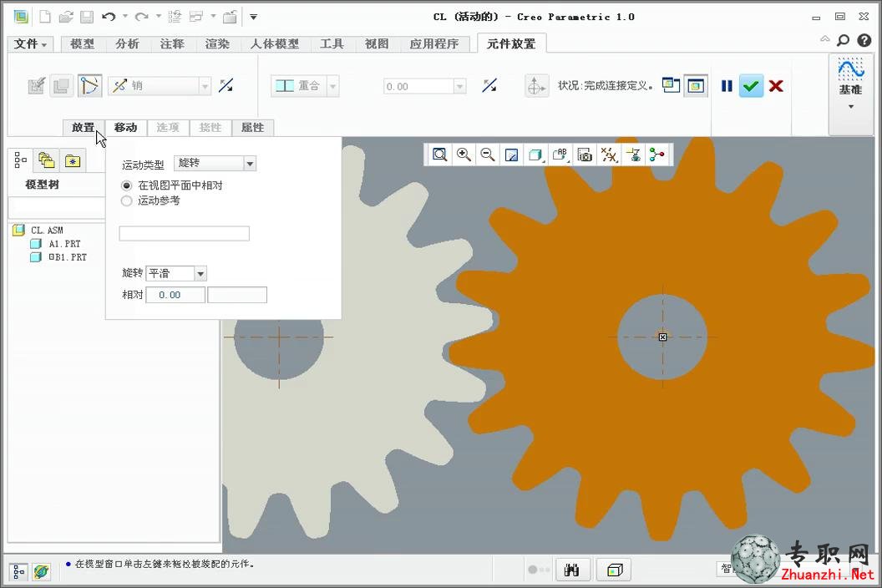Click the Undo arrow icon
Screen dimensions: 882x588
click(x=109, y=17)
